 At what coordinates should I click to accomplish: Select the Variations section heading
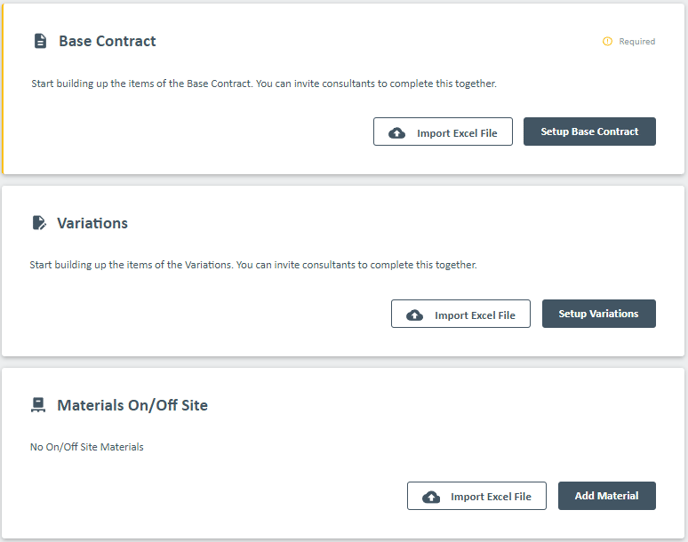pyautogui.click(x=92, y=223)
